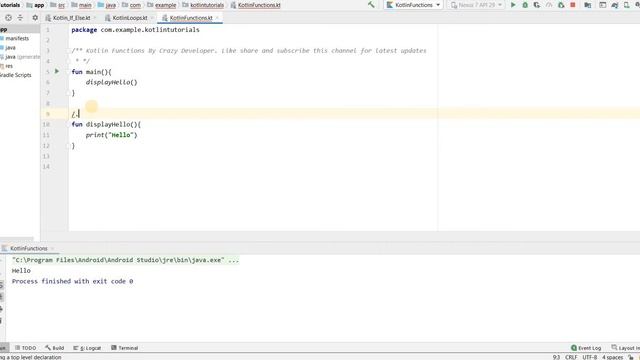
Task: Click the 'example' breadcrumb folder
Action: (x=162, y=5)
